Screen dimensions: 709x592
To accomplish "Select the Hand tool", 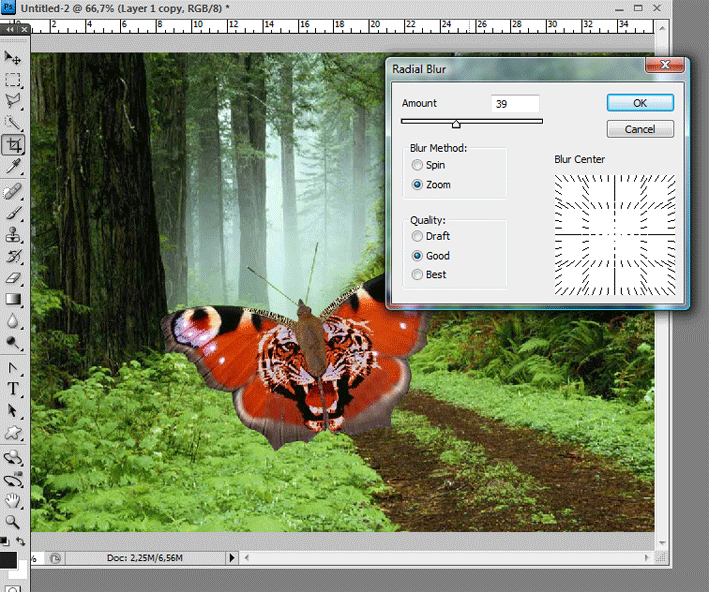I will pyautogui.click(x=13, y=501).
